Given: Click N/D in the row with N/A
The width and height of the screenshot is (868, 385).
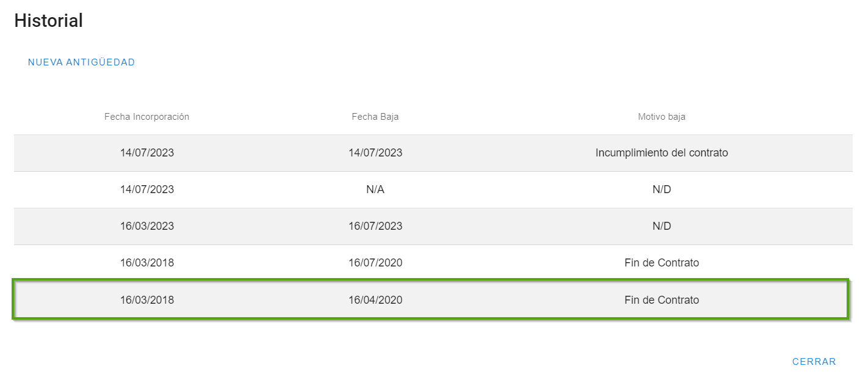Looking at the screenshot, I should click(661, 189).
